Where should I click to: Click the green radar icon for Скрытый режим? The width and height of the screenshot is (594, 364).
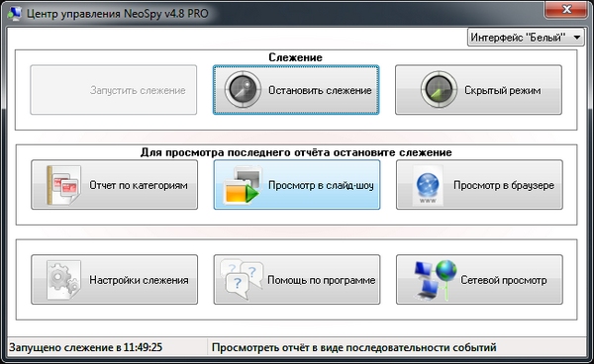(x=439, y=90)
